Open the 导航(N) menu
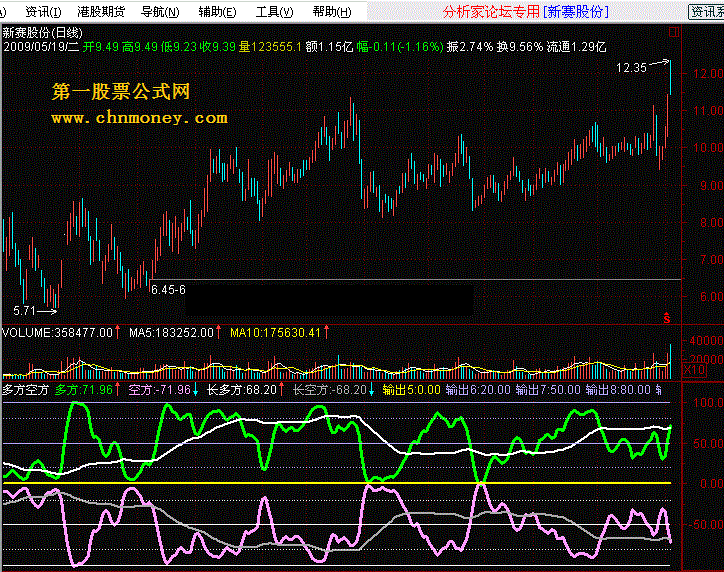This screenshot has width=724, height=572. pos(160,12)
